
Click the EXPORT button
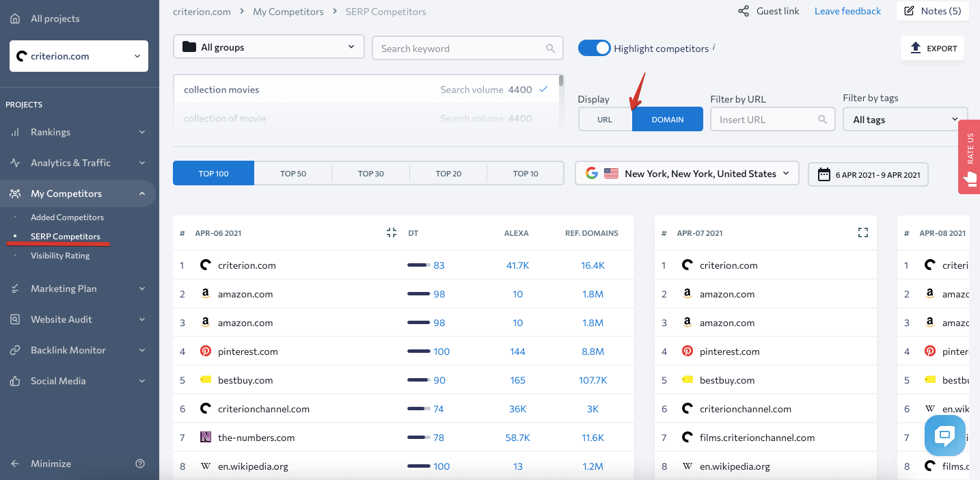933,49
